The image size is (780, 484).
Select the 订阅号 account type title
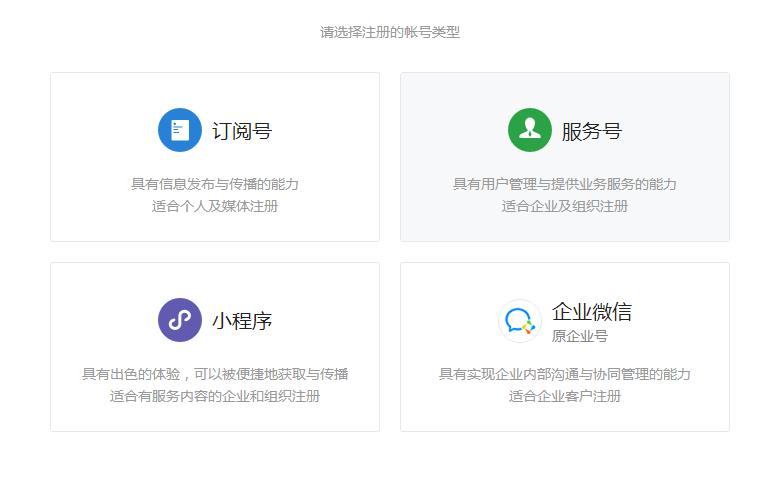pyautogui.click(x=242, y=131)
